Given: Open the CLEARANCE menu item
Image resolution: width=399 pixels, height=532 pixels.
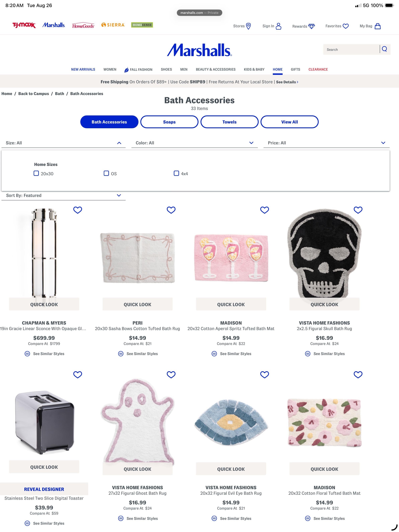Looking at the screenshot, I should (x=318, y=69).
